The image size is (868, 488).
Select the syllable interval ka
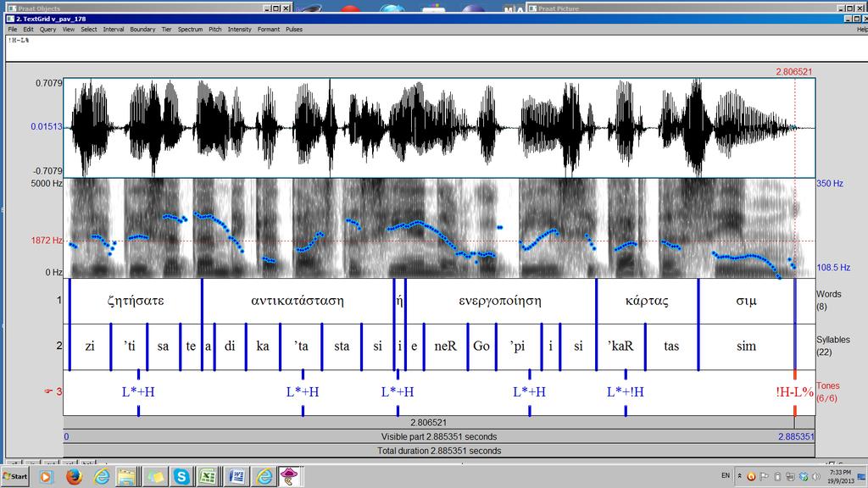pos(263,347)
